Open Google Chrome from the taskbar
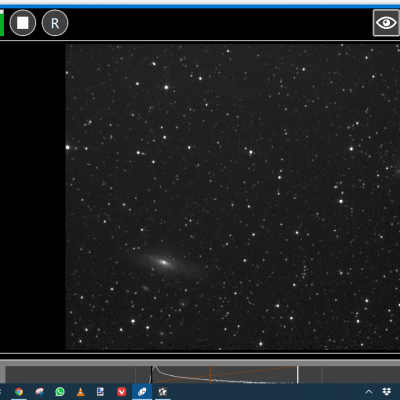Image resolution: width=400 pixels, height=400 pixels. [x=19, y=392]
